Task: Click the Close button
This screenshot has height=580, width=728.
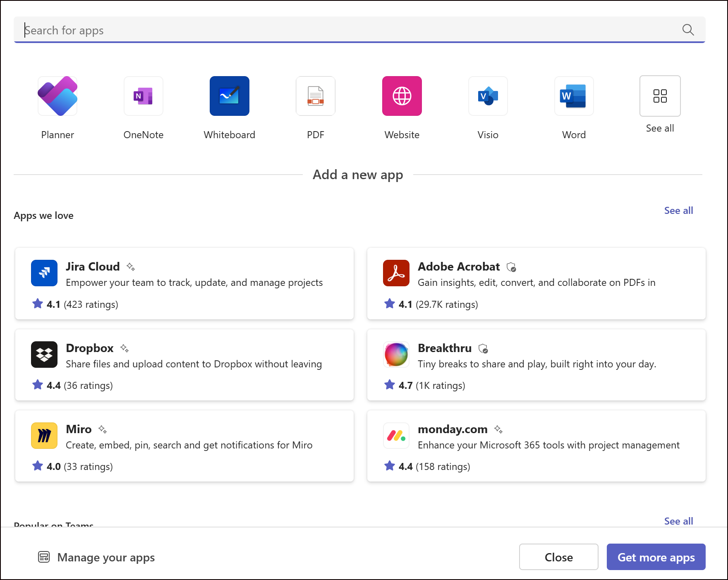Action: coord(559,557)
